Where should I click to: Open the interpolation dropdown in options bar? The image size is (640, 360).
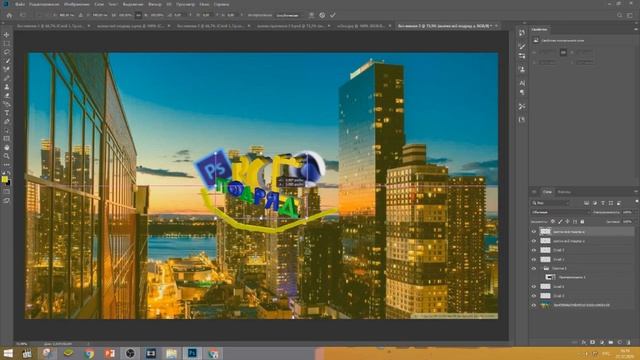[x=288, y=15]
